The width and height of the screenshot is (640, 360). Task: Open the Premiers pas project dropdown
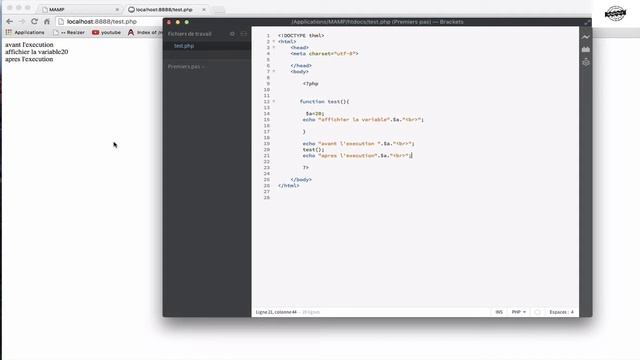pyautogui.click(x=186, y=67)
